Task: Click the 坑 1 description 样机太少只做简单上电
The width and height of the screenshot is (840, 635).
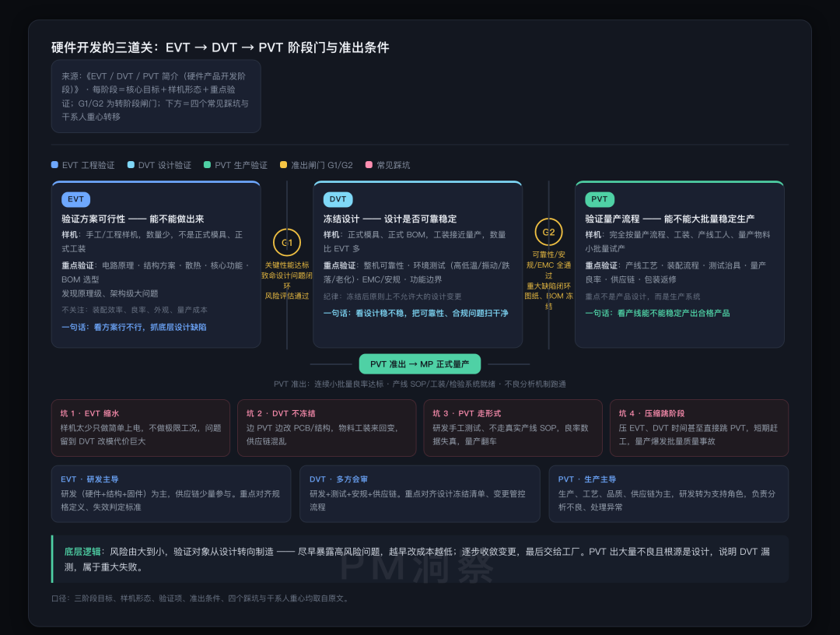Action: (x=141, y=434)
